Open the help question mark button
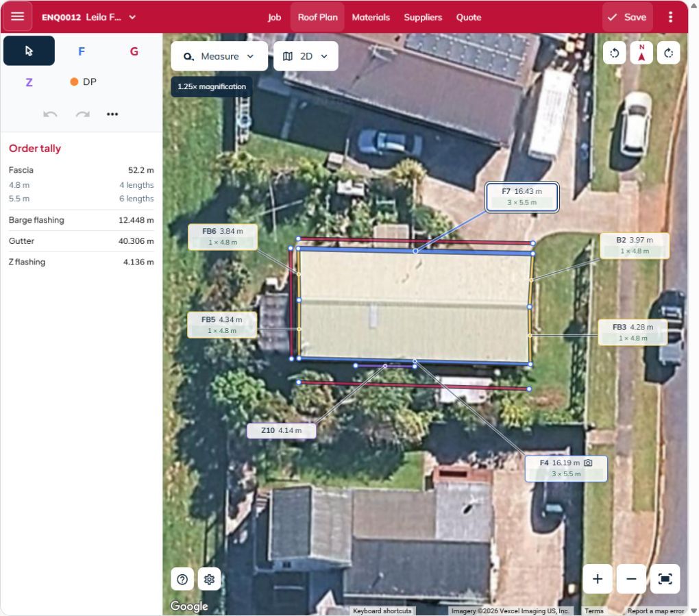 pos(182,579)
